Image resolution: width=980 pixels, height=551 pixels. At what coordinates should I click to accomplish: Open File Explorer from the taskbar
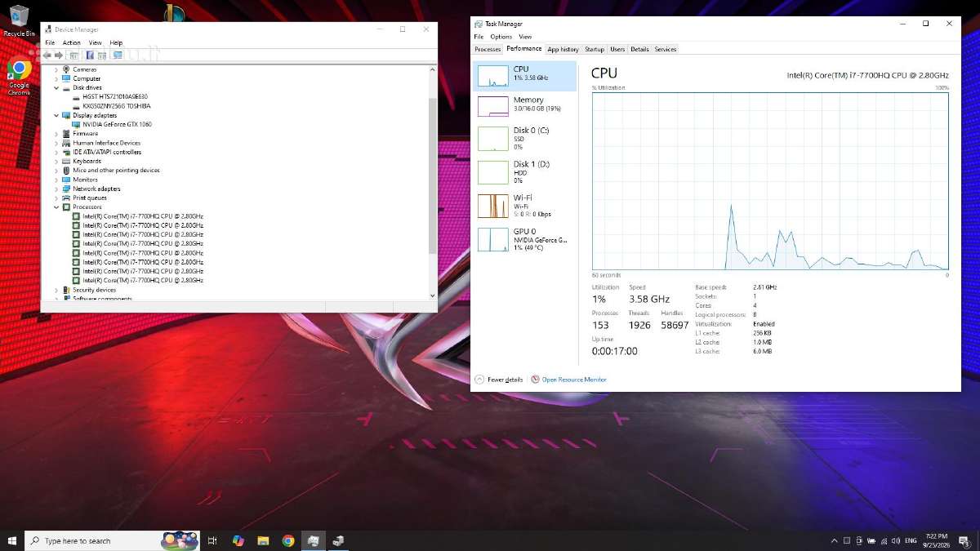tap(263, 540)
